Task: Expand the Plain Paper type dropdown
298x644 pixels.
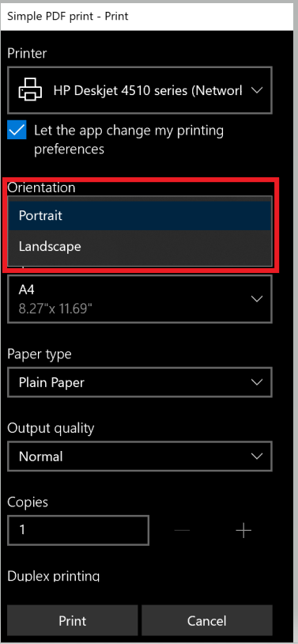Action: 140,382
